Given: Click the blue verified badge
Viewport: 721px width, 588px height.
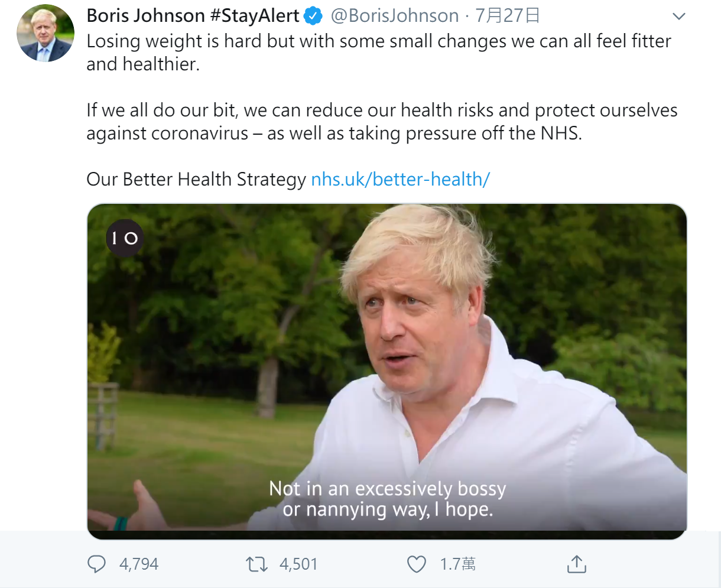Looking at the screenshot, I should (x=313, y=17).
